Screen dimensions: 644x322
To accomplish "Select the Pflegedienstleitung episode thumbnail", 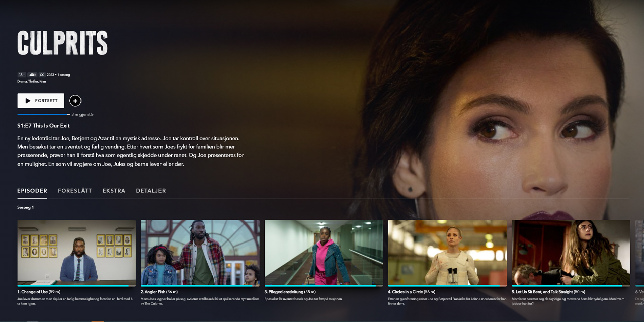I will [x=324, y=253].
